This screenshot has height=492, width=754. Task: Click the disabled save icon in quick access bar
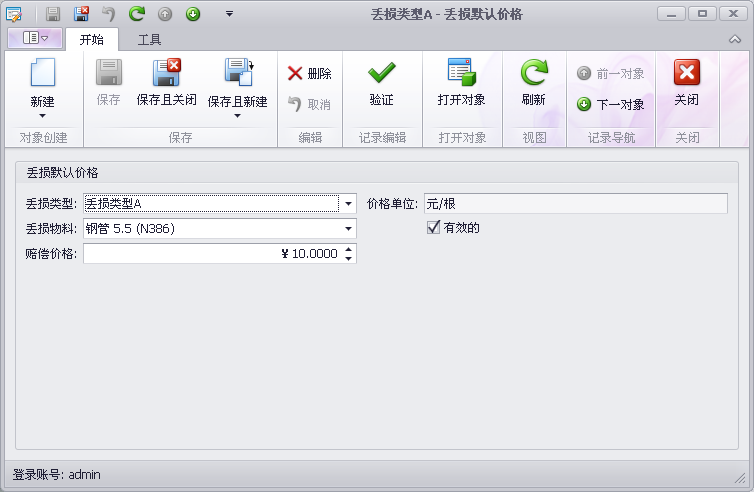pos(52,14)
